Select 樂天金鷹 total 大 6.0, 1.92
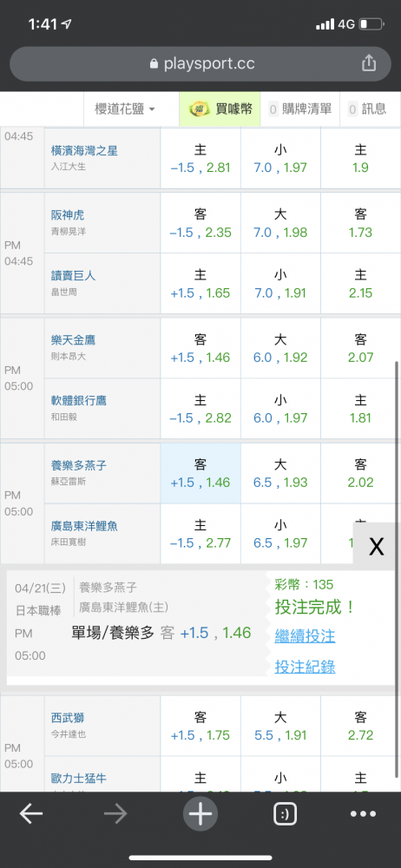 pos(280,348)
